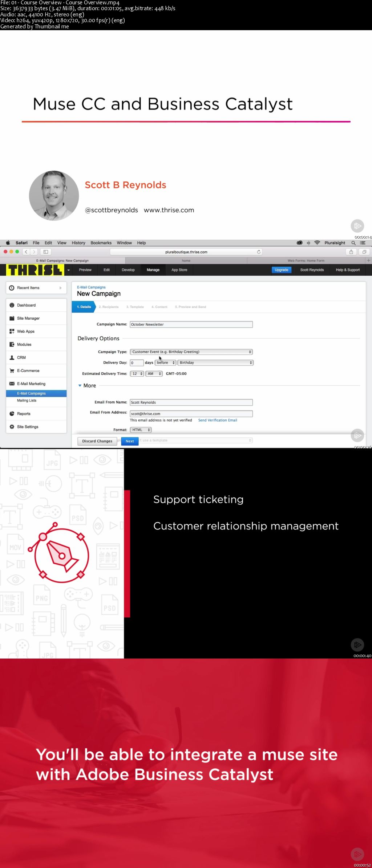Open the Dashboard section icon
372x868 pixels.
pos(12,305)
